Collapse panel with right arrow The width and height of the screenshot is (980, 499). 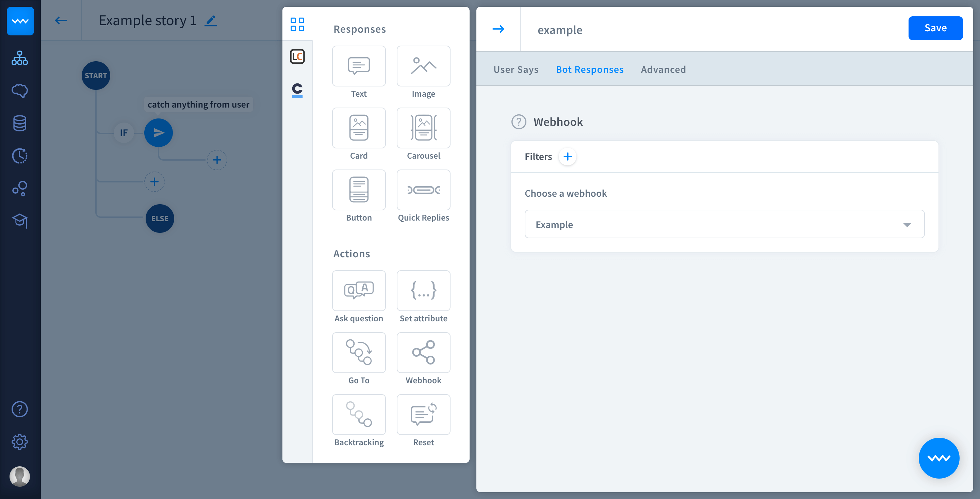pyautogui.click(x=498, y=29)
